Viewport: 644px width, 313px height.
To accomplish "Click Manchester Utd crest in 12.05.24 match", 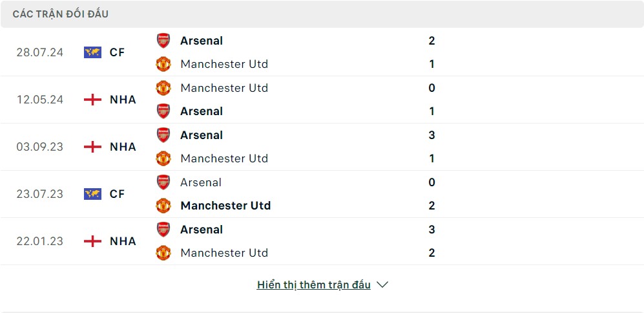I will coord(163,88).
